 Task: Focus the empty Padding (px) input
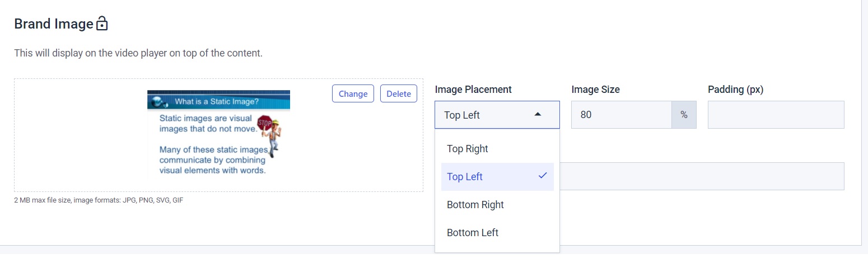(776, 115)
